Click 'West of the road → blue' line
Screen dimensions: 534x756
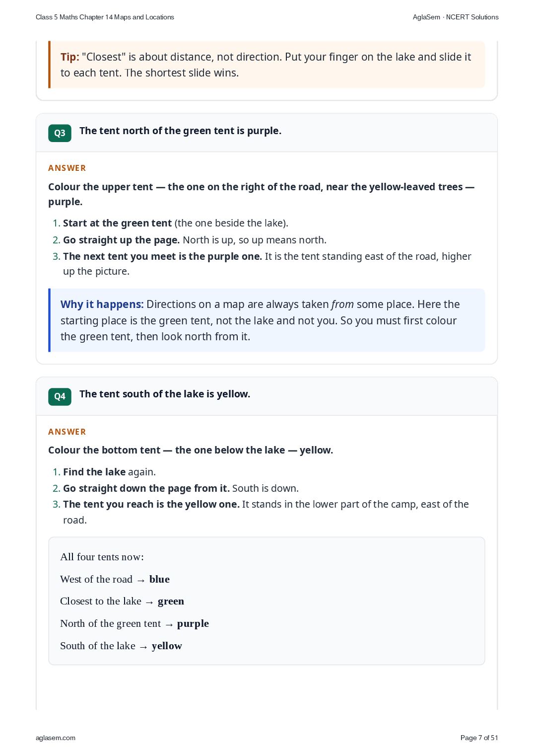pyautogui.click(x=115, y=579)
